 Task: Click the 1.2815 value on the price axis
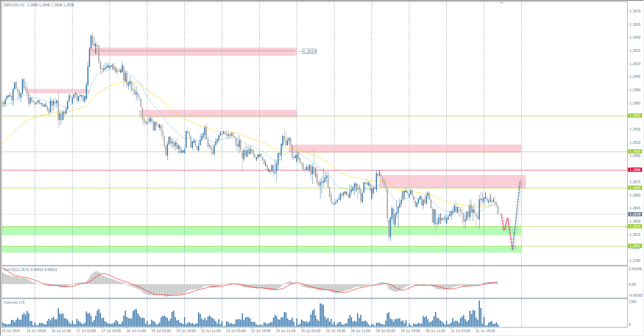(635, 235)
